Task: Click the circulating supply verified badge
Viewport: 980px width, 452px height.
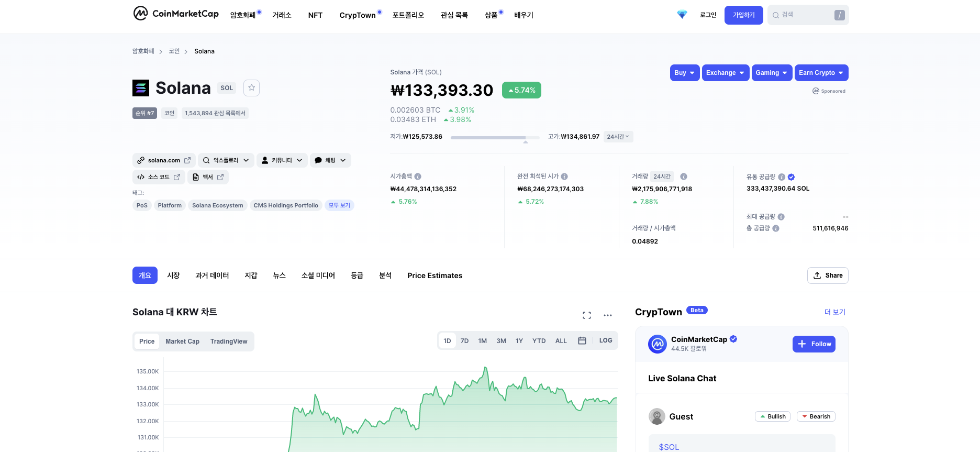Action: (x=791, y=177)
